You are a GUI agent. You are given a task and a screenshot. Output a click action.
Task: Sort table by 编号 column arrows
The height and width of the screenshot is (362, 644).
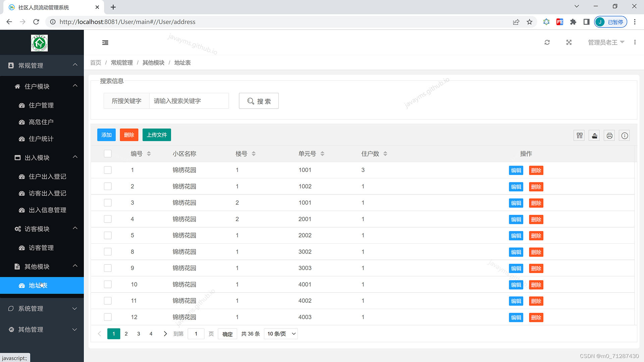point(149,154)
